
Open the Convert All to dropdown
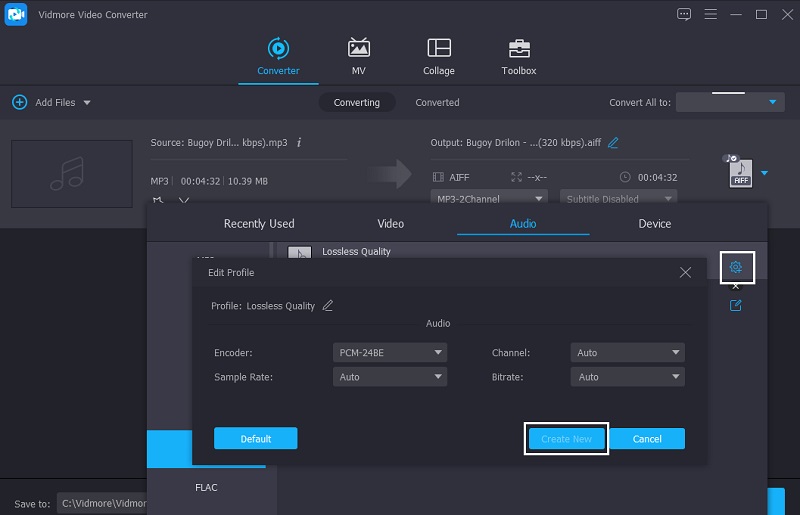729,102
